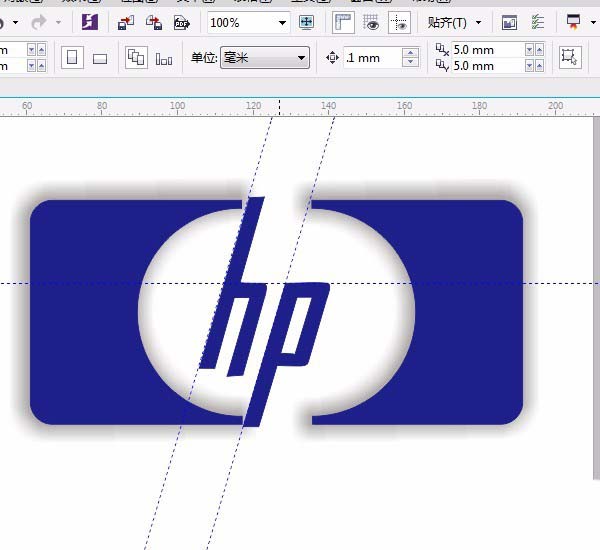Open the Options checklist icon
Image resolution: width=600 pixels, height=550 pixels.
point(537,23)
